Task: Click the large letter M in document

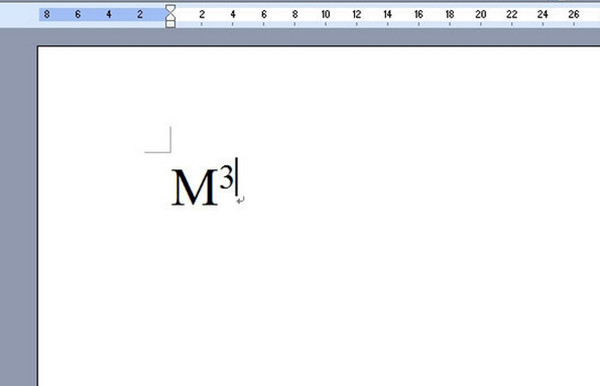Action: 195,187
